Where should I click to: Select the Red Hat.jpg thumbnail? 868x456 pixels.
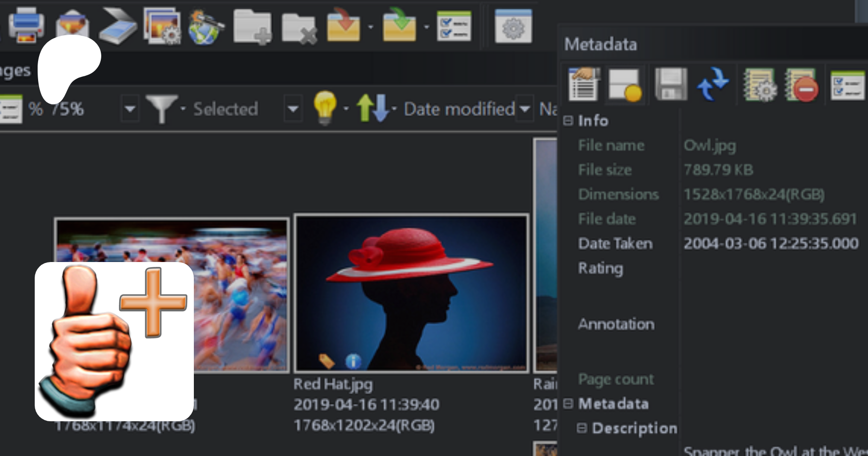point(411,293)
